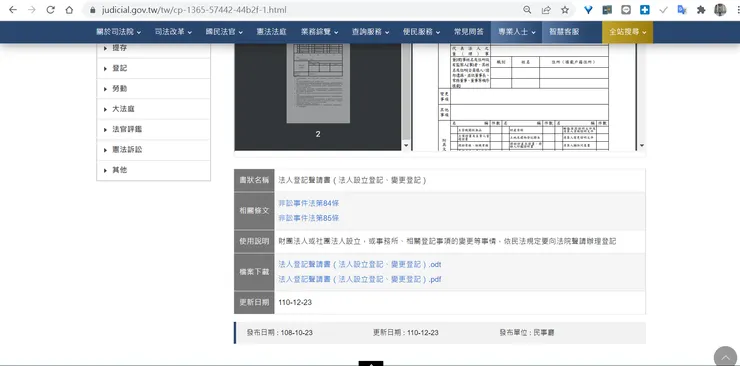Image resolution: width=740 pixels, height=366 pixels.
Task: Open the 便民服務 dropdown menu
Action: coord(421,32)
